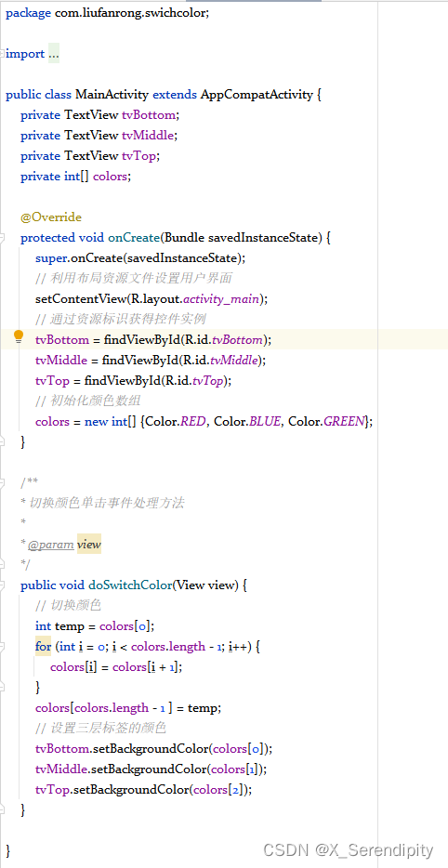Click the 'super' keyword
This screenshot has height=868, width=448.
tap(51, 258)
